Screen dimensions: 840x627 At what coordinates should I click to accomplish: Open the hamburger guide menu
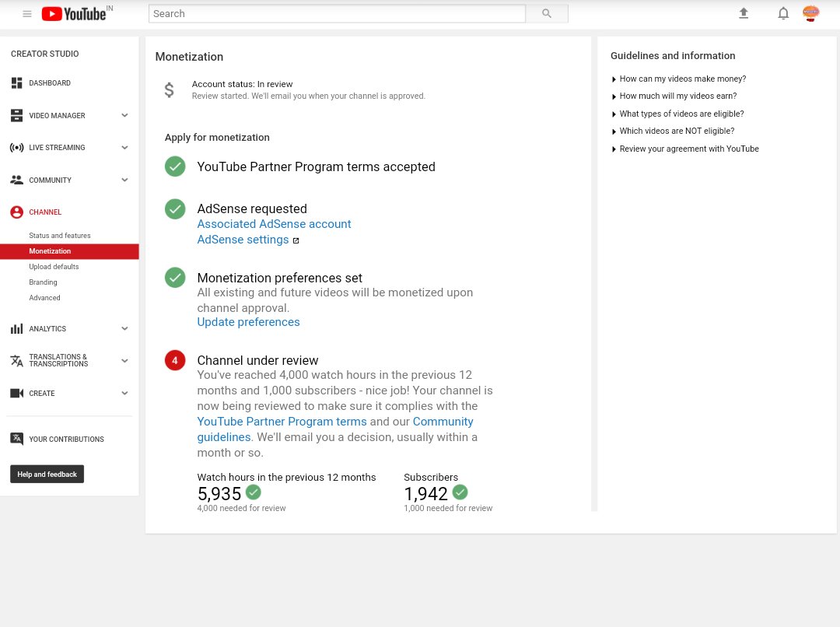click(x=26, y=14)
